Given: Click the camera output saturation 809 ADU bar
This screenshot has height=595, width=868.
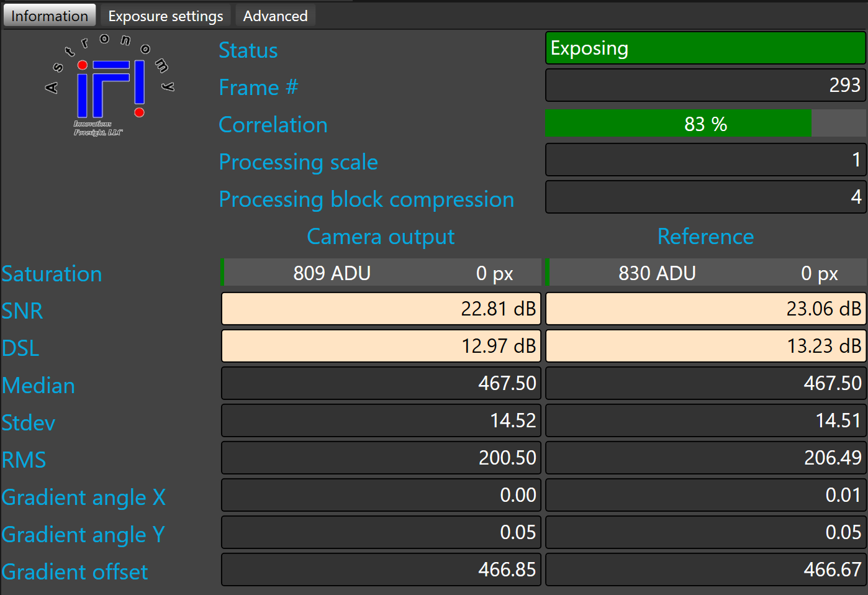Looking at the screenshot, I should tap(381, 273).
